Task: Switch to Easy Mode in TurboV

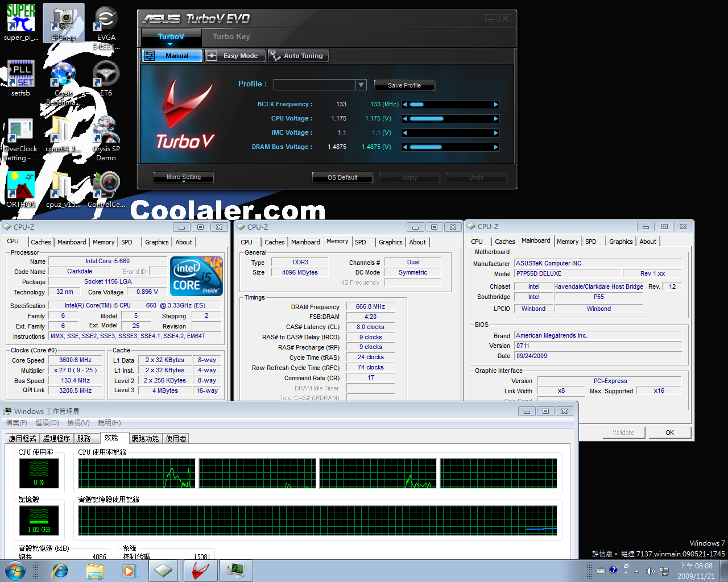Action: pyautogui.click(x=235, y=56)
